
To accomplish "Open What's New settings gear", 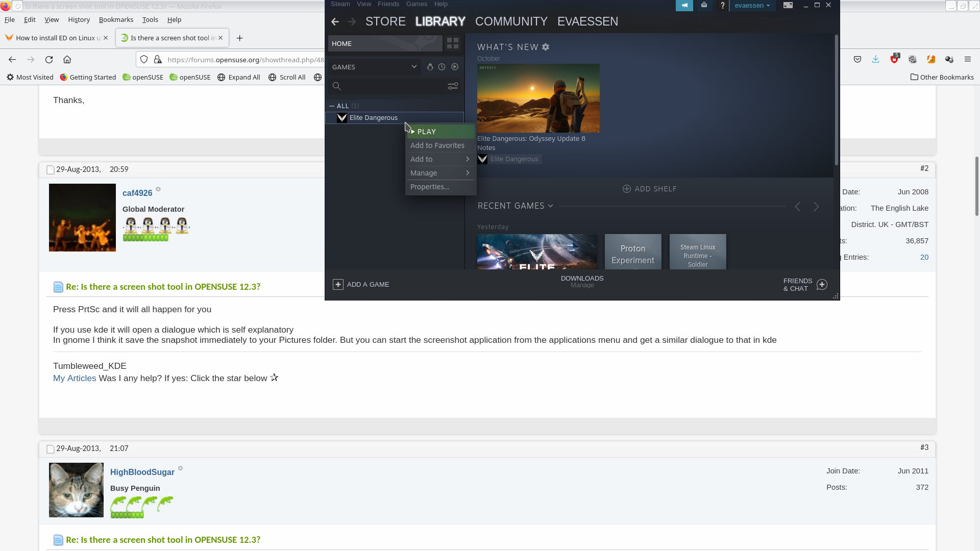I will point(546,47).
